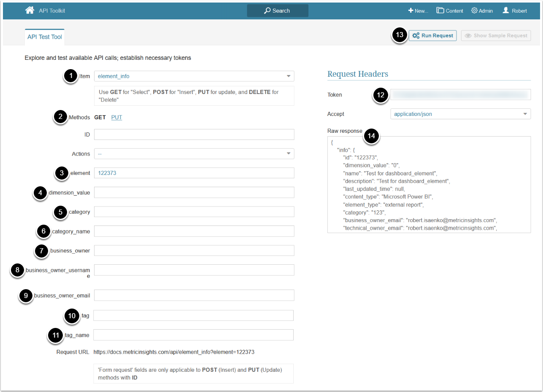Click the "dimension_value": "0" response line
Image resolution: width=543 pixels, height=392 pixels.
[x=371, y=165]
